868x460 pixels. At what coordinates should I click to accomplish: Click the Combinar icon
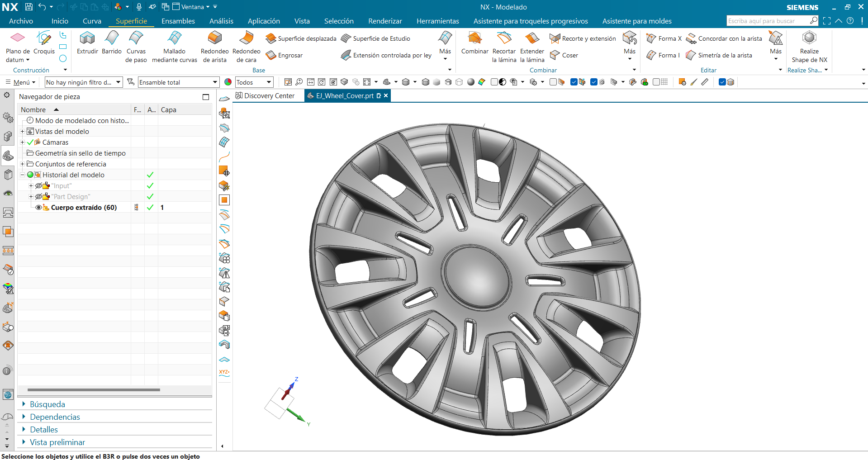click(x=474, y=38)
